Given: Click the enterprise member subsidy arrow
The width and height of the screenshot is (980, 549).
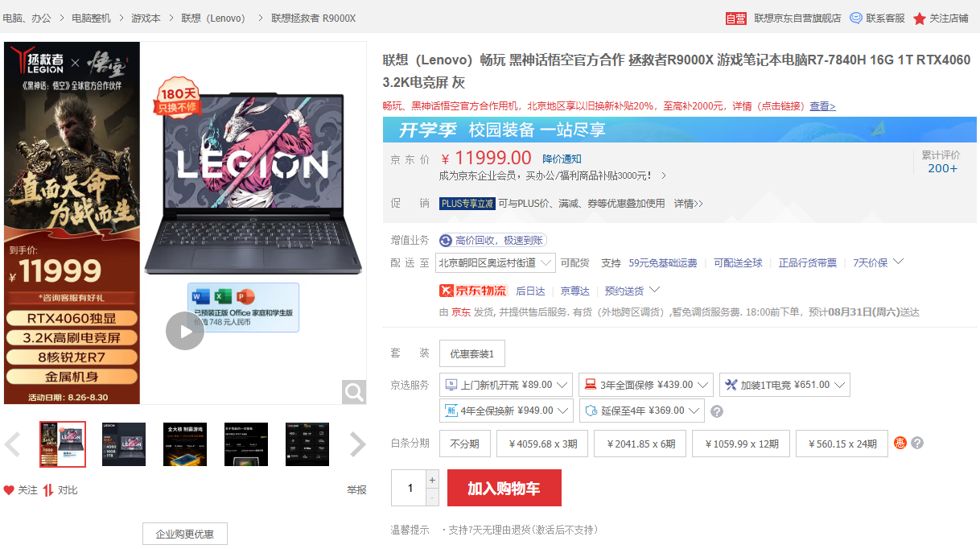Looking at the screenshot, I should point(664,175).
